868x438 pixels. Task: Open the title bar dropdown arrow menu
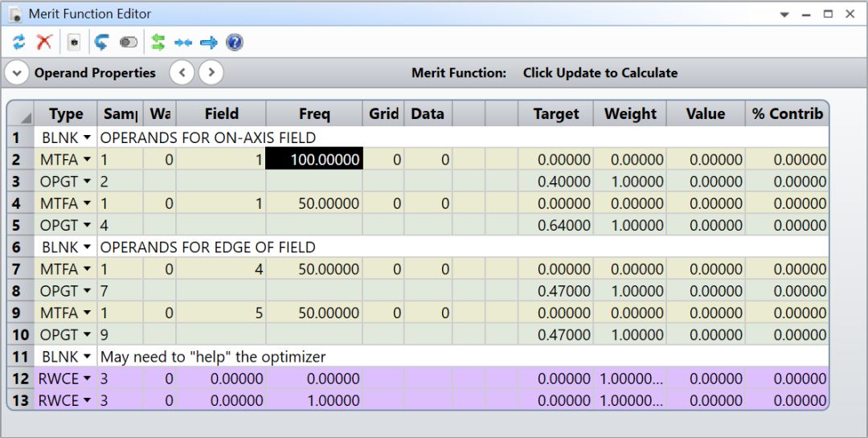pyautogui.click(x=784, y=14)
